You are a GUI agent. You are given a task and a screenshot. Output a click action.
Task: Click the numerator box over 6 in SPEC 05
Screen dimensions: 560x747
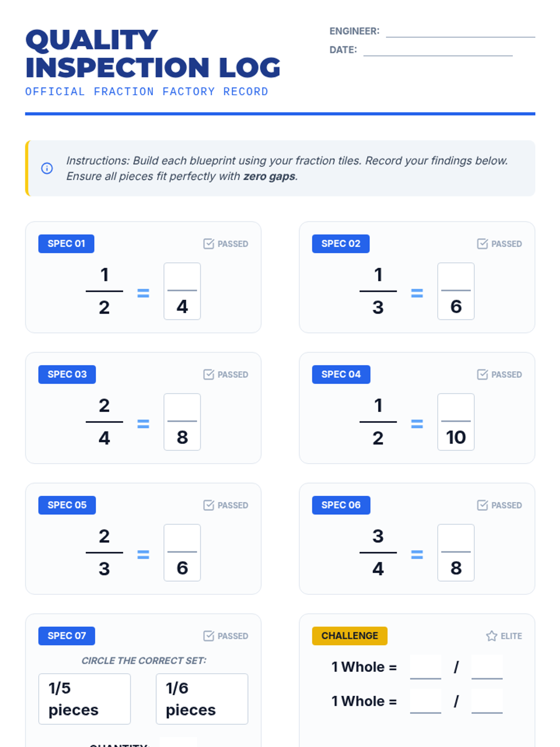182,539
